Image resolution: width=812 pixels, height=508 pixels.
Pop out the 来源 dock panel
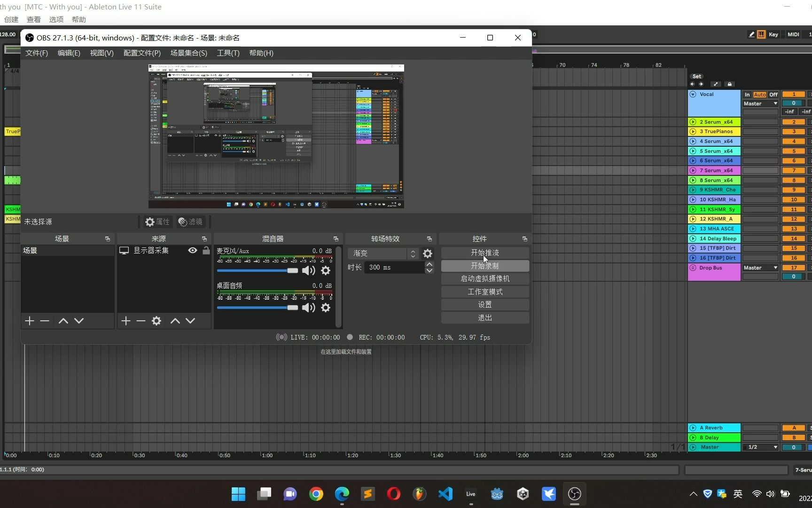point(204,239)
